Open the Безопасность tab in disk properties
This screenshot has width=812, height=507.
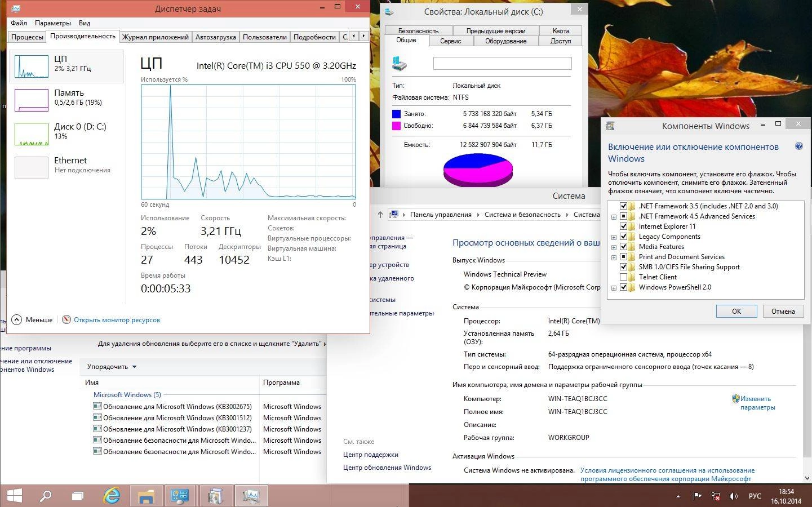point(418,31)
